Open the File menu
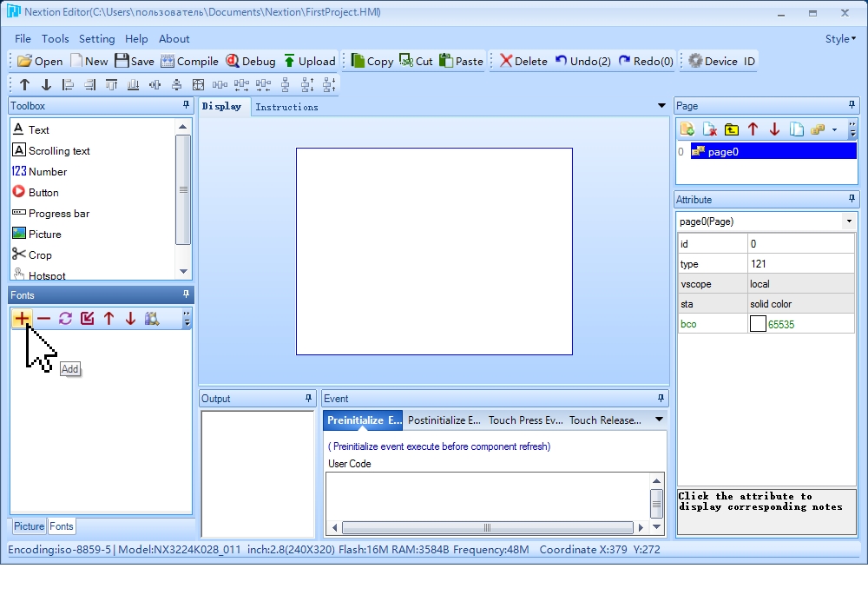 [x=23, y=39]
